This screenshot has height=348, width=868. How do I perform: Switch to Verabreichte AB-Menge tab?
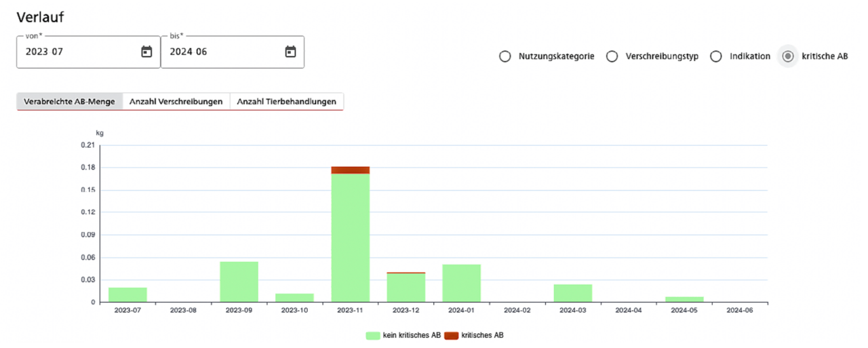coord(69,102)
